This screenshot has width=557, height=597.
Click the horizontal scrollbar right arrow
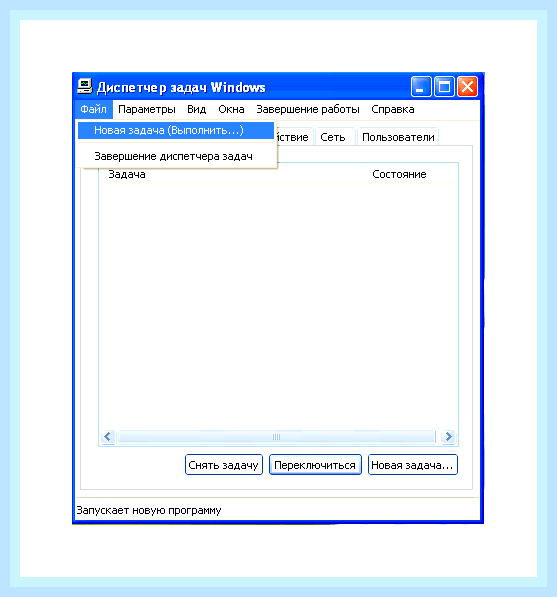[449, 437]
